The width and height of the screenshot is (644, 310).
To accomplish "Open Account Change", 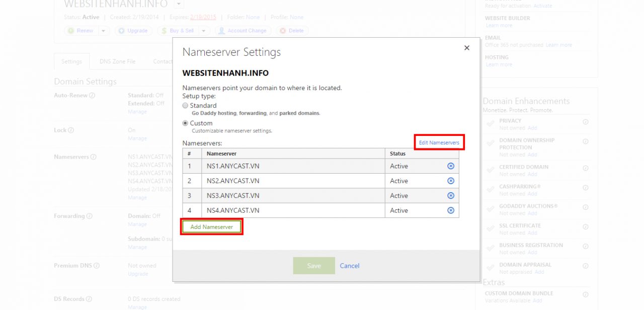I will pyautogui.click(x=243, y=31).
